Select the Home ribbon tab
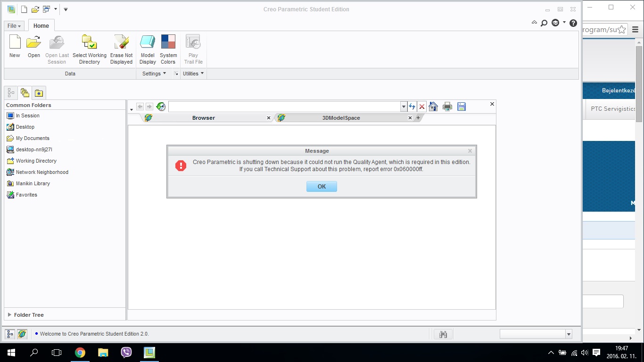 (41, 26)
